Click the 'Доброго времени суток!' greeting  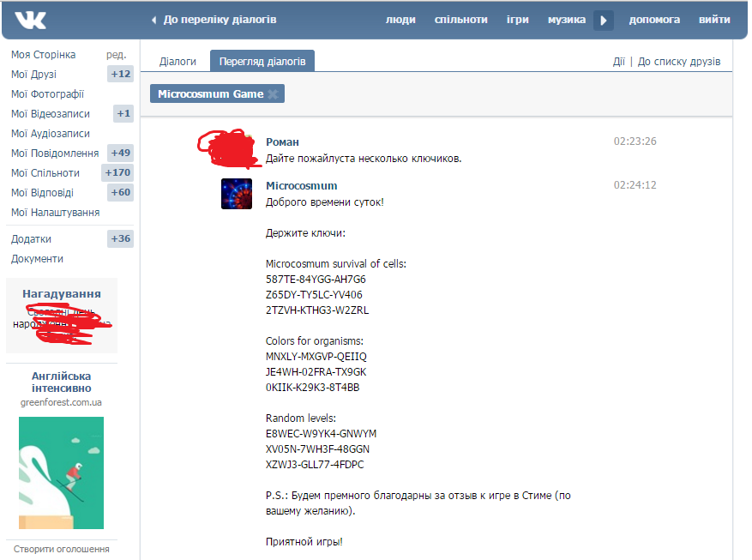325,202
